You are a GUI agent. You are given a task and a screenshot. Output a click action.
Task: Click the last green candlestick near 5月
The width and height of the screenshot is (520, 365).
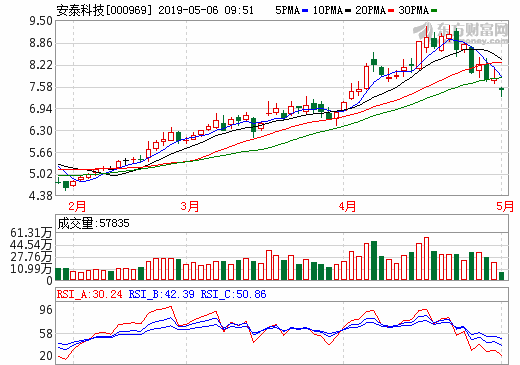(501, 91)
